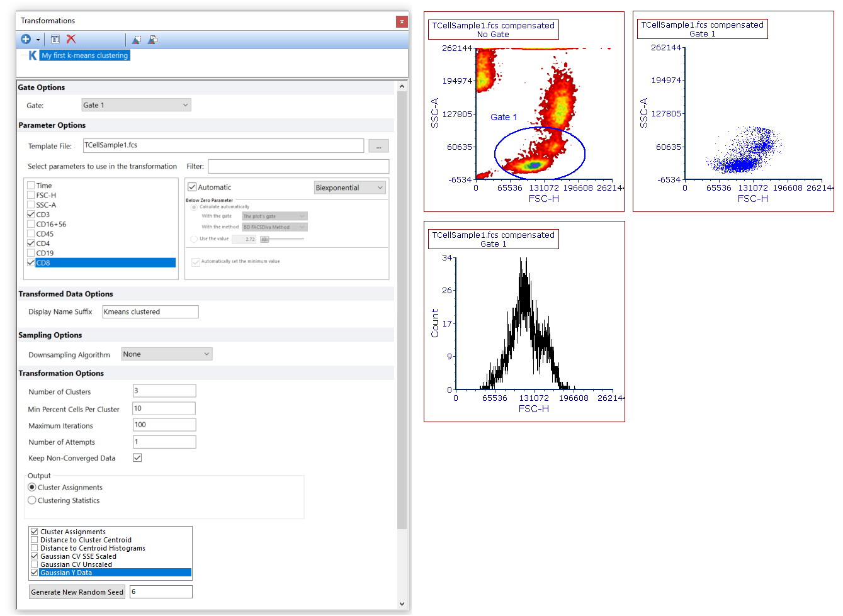Select Calculate automatically radio button
The width and height of the screenshot is (843, 616).
click(194, 207)
